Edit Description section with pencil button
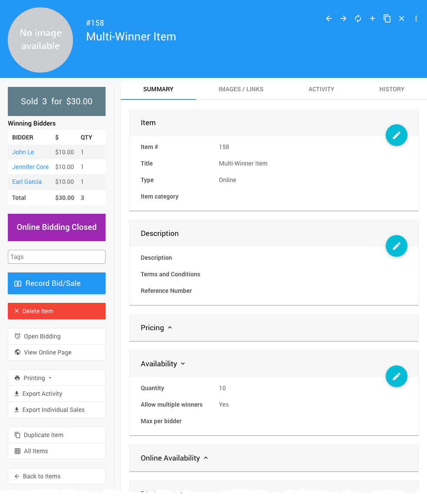427x504 pixels. (396, 246)
